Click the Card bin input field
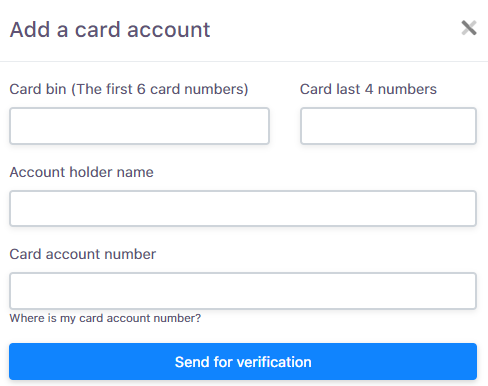Image resolution: width=488 pixels, height=386 pixels. (x=139, y=126)
